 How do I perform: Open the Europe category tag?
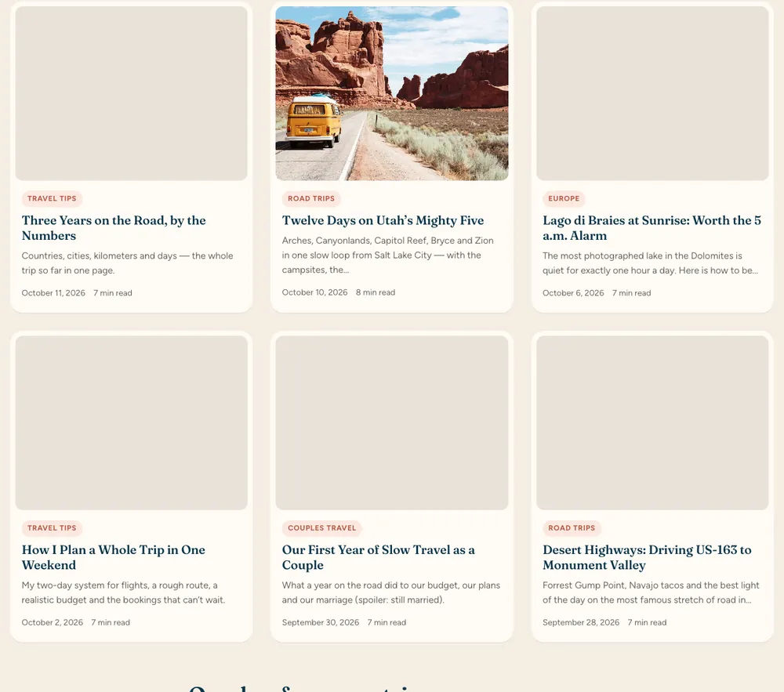point(564,198)
